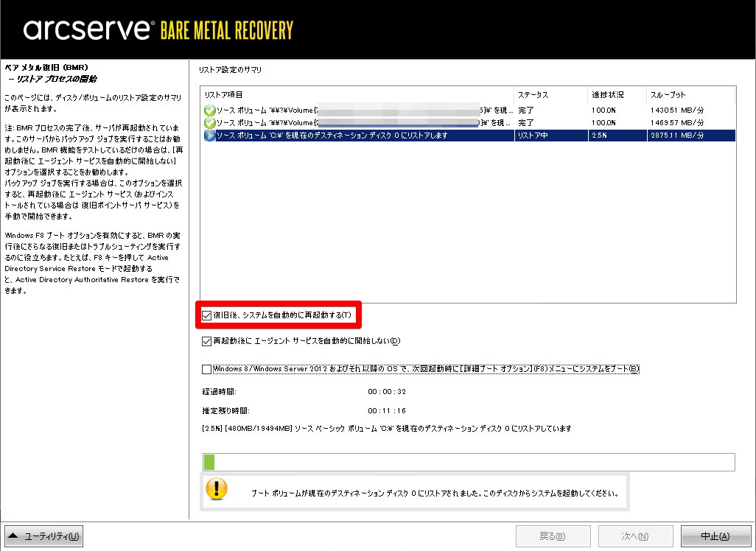
Task: Click 1430.51 MB/分 throughput value
Action: point(677,110)
